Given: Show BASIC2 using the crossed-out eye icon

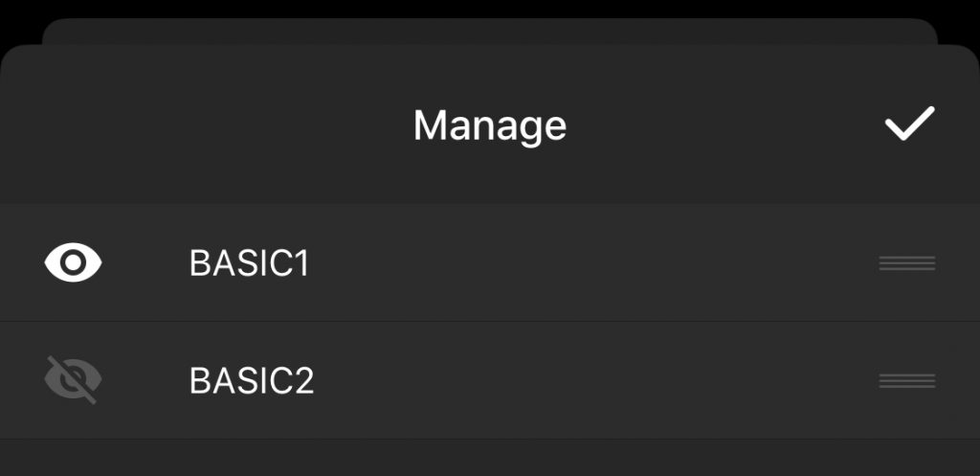Looking at the screenshot, I should point(73,380).
